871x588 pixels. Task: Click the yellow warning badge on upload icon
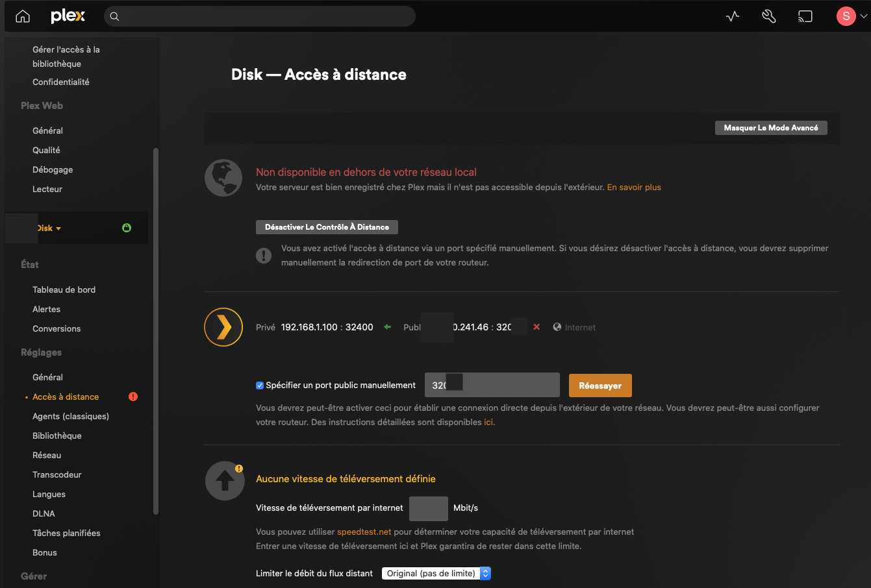[239, 468]
